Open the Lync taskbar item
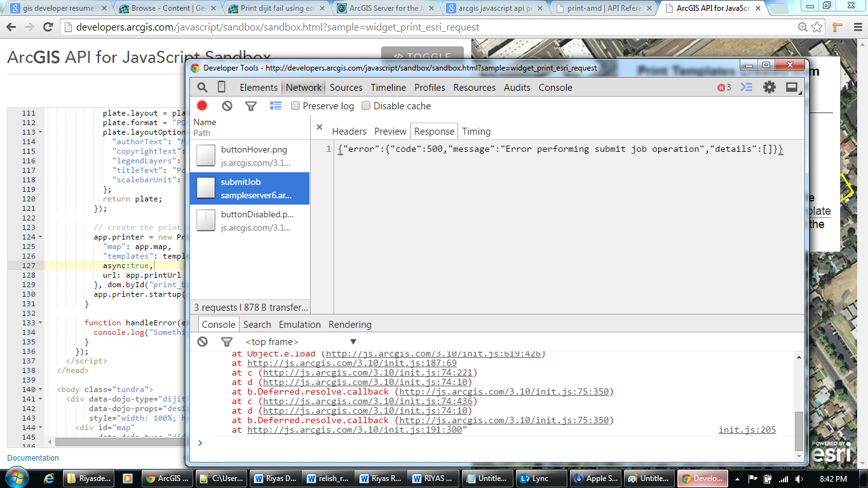 pyautogui.click(x=542, y=478)
